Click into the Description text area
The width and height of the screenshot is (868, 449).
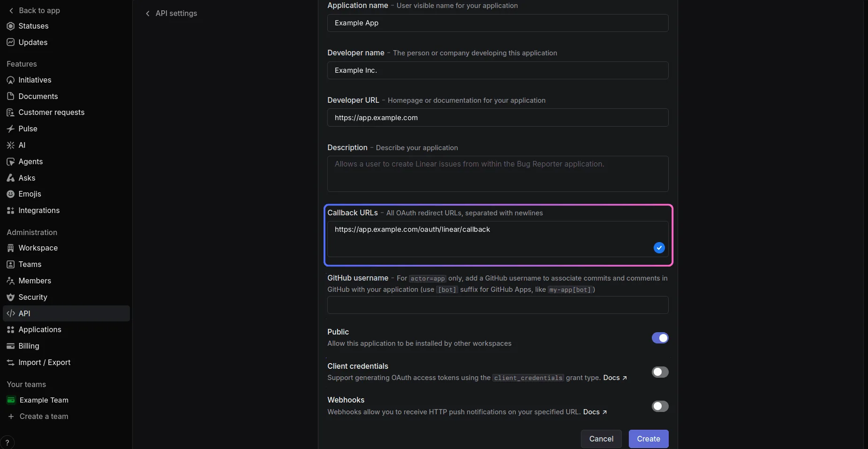[x=498, y=174]
